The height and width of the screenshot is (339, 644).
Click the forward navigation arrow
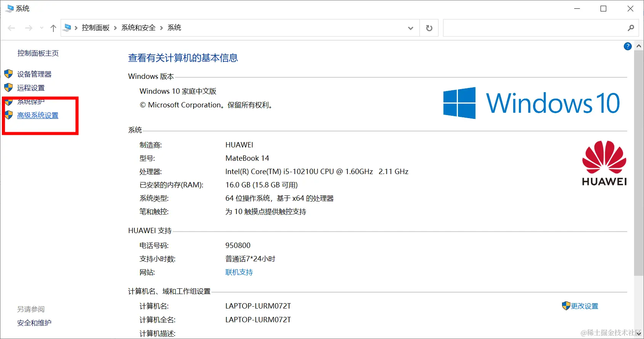[29, 28]
